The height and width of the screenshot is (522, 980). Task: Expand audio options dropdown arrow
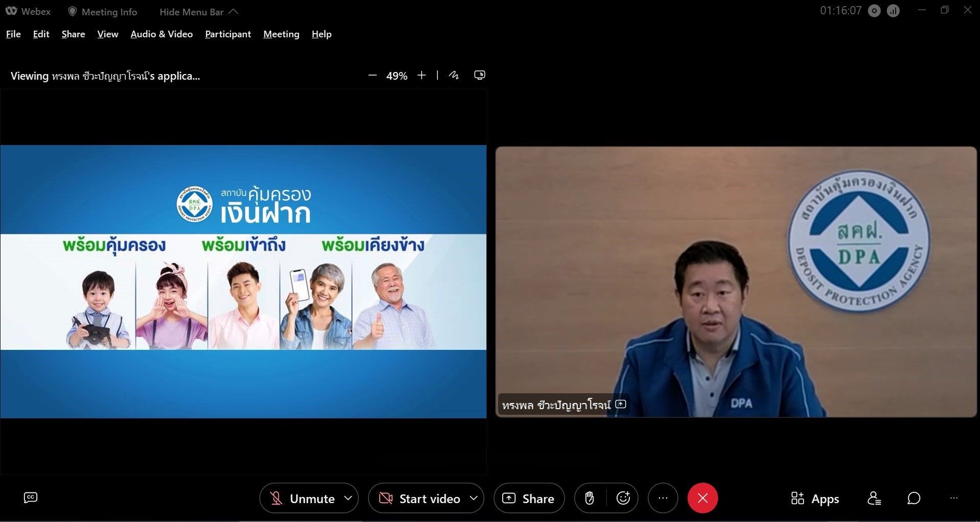[349, 498]
